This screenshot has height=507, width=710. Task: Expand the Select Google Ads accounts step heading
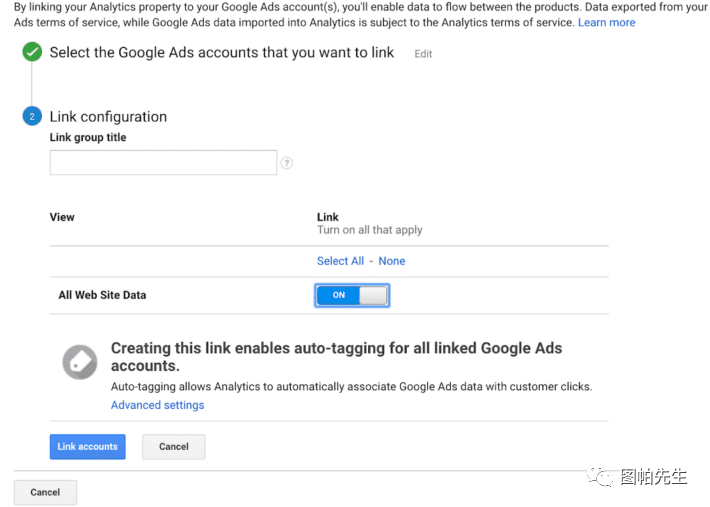coord(221,52)
